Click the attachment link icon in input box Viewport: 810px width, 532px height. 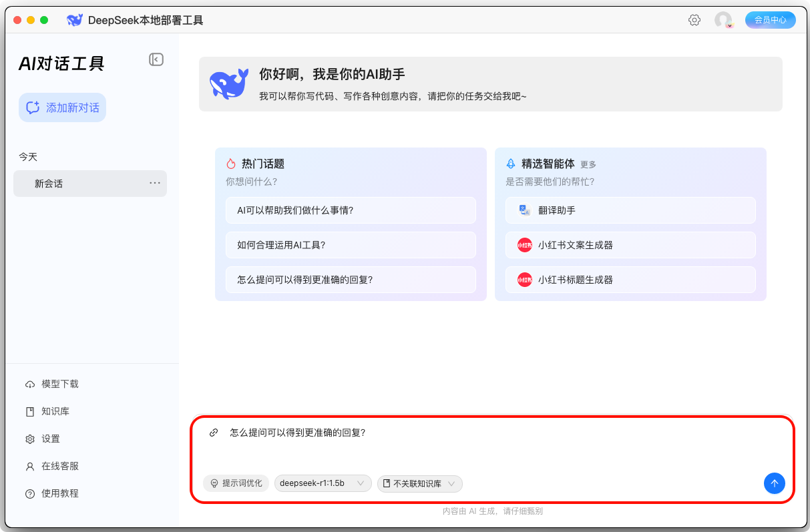pos(214,433)
